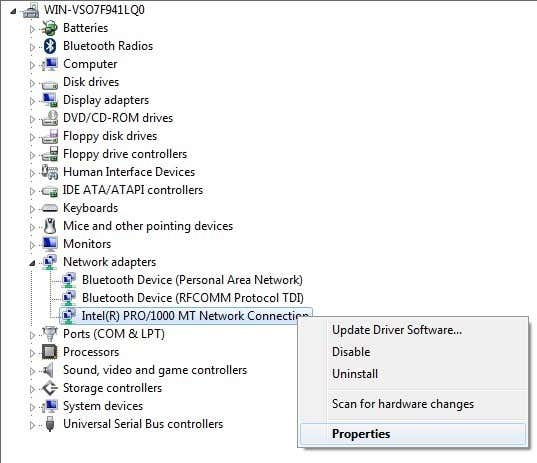Choose Update Driver Software from context menu

click(413, 330)
